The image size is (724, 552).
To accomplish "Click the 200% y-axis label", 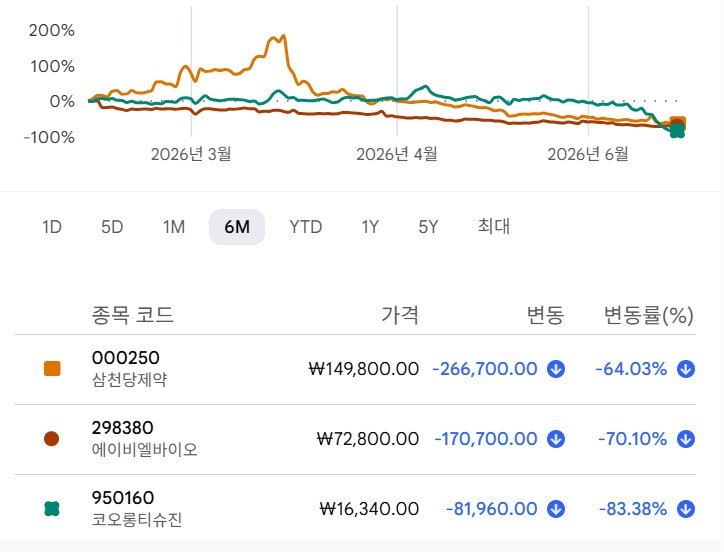I will click(52, 30).
